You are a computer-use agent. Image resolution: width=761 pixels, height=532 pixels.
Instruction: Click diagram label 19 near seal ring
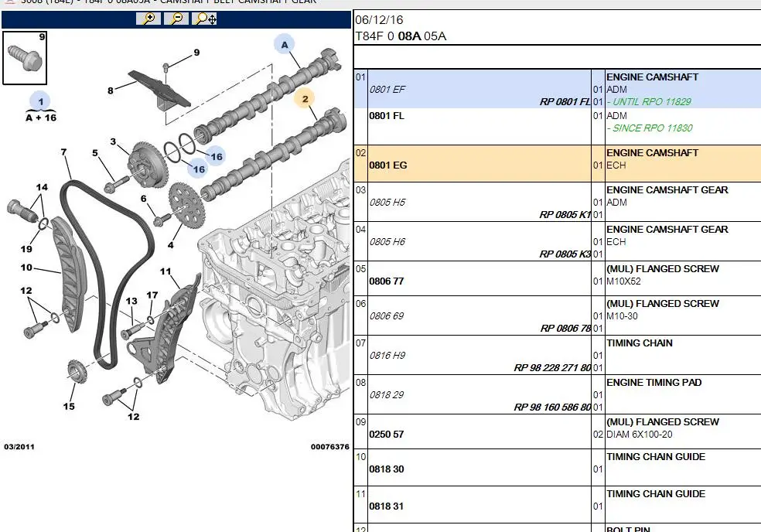point(26,249)
